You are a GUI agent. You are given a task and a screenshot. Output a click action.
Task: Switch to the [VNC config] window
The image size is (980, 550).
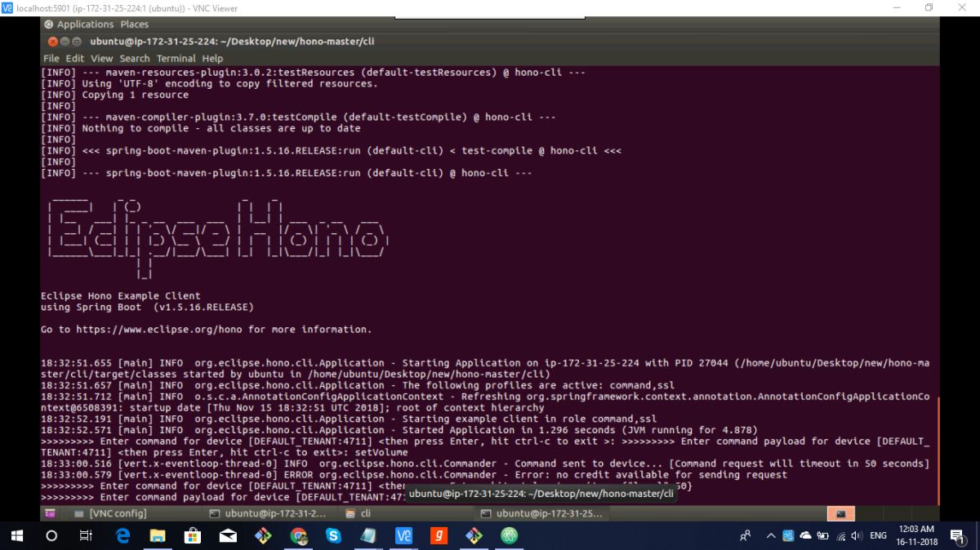pyautogui.click(x=110, y=514)
